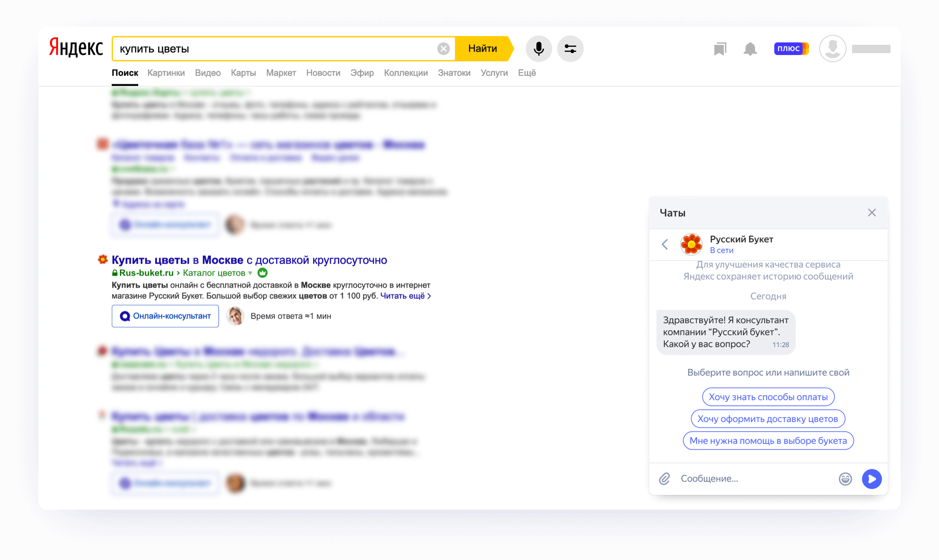Close the Чаты panel
This screenshot has height=560, width=939.
[x=872, y=213]
